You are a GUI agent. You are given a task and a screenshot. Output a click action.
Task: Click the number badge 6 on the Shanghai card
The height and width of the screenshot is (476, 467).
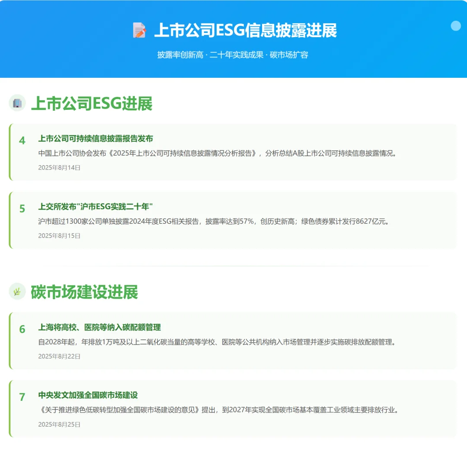tap(22, 329)
